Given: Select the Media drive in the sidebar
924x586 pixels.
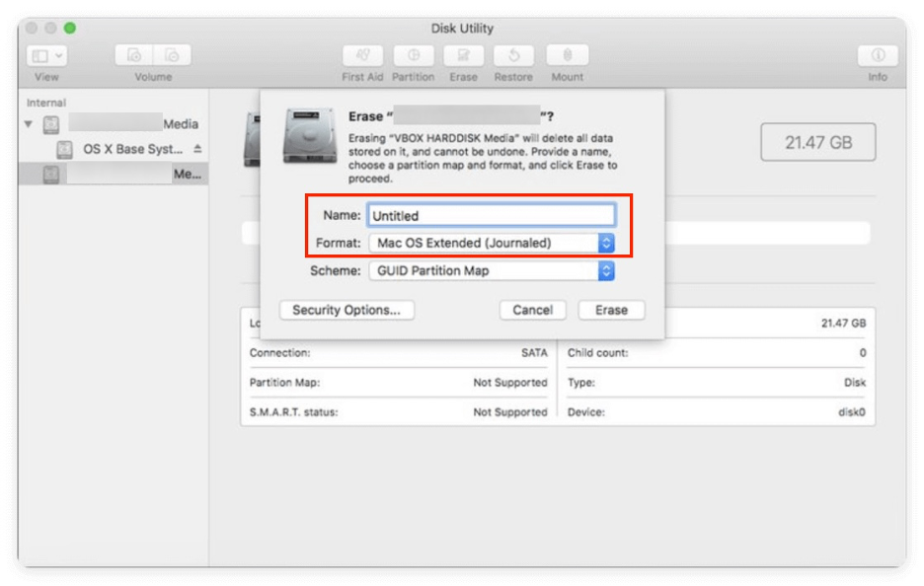Looking at the screenshot, I should click(x=118, y=125).
